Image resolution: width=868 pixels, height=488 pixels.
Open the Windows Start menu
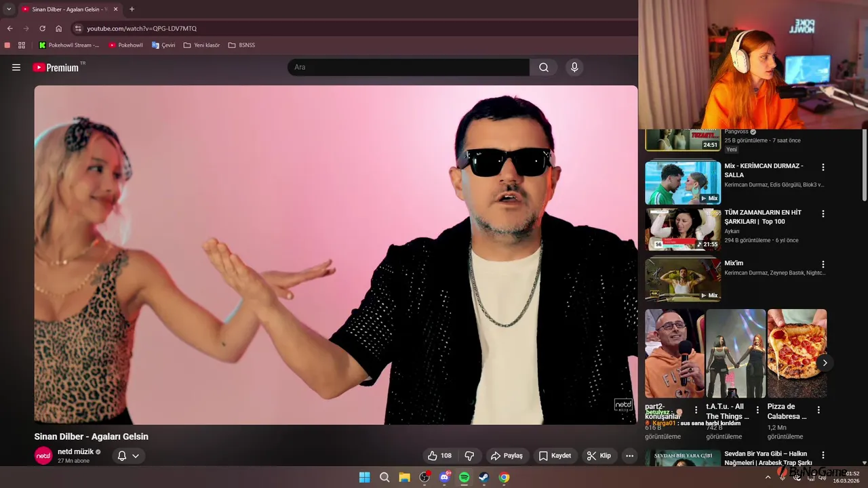pyautogui.click(x=364, y=477)
